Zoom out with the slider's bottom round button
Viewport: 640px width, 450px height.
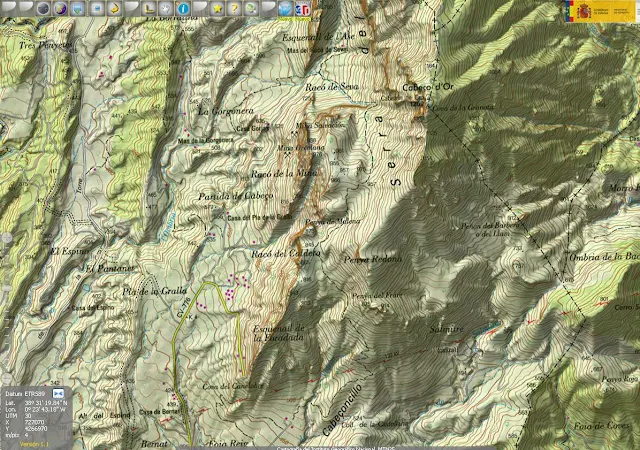click(x=6, y=378)
